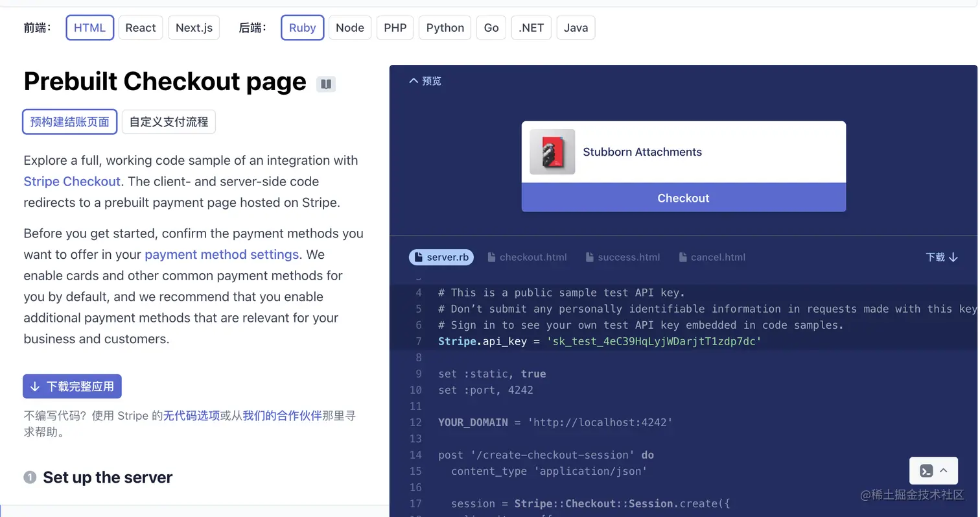Image resolution: width=980 pixels, height=517 pixels.
Task: Select Ruby as backend language
Action: pos(302,28)
